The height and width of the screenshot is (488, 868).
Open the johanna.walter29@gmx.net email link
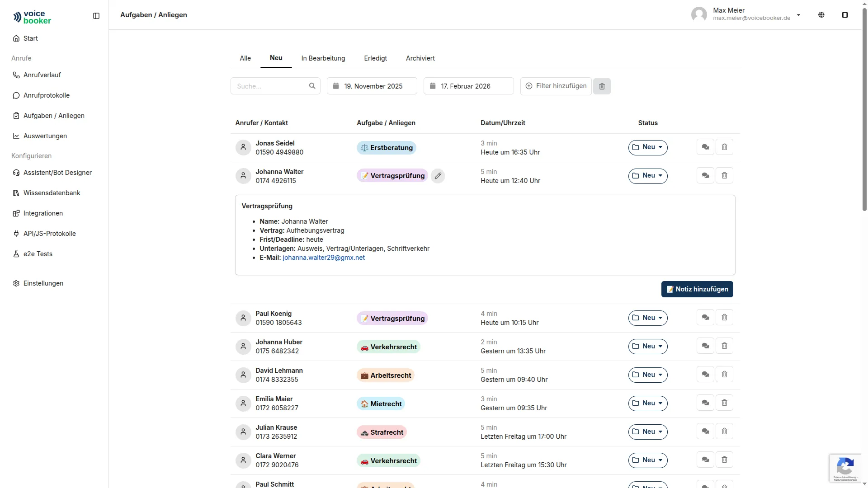click(324, 258)
